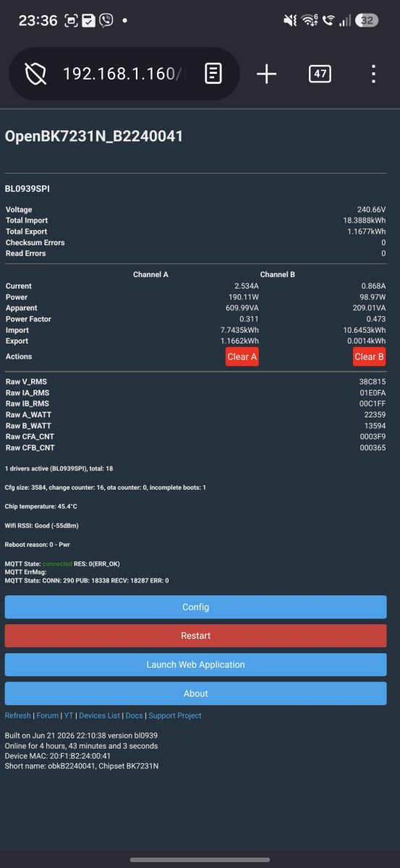Tap the Wi-Fi status icon

tap(310, 20)
